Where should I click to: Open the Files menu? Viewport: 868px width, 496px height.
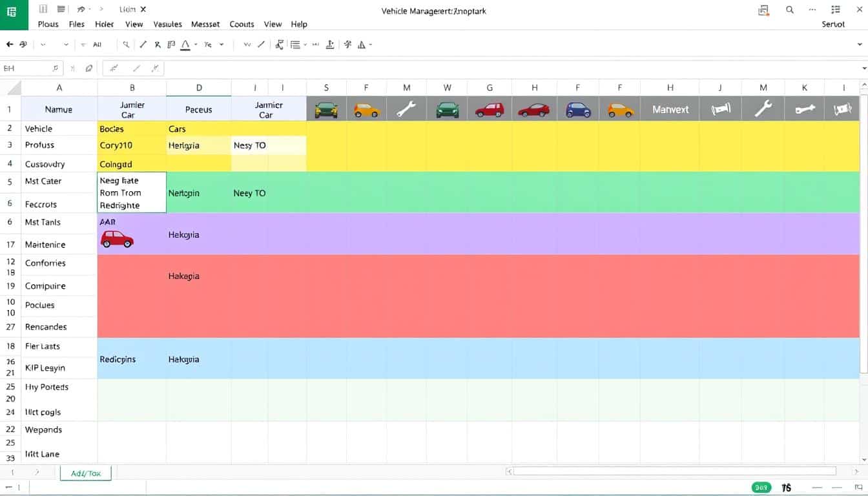[x=76, y=24]
